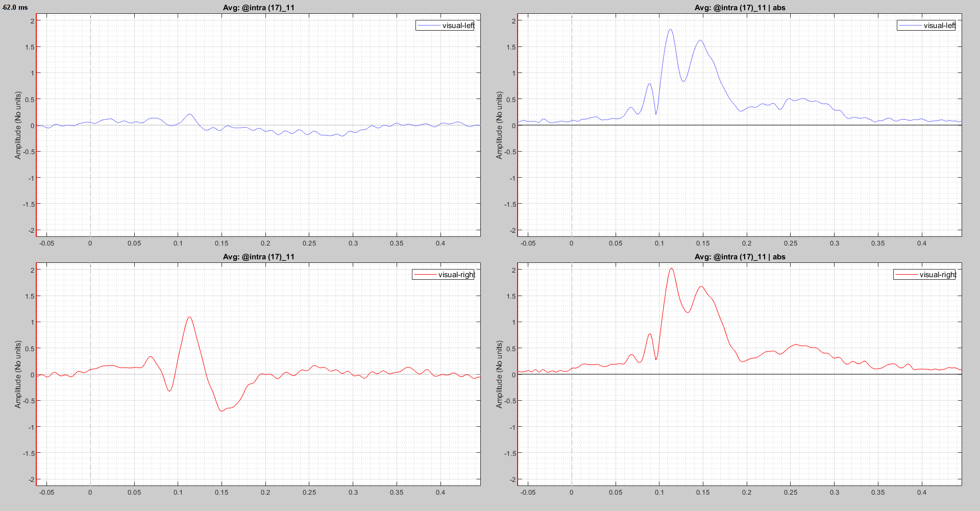
Task: Click the Amplitude y-axis label of top-left plot
Action: coord(18,126)
